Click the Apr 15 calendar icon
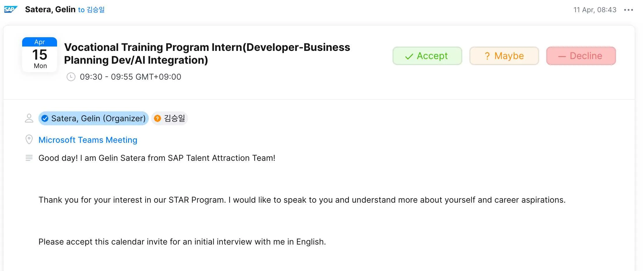Viewport: 644px width, 271px height. coord(39,54)
